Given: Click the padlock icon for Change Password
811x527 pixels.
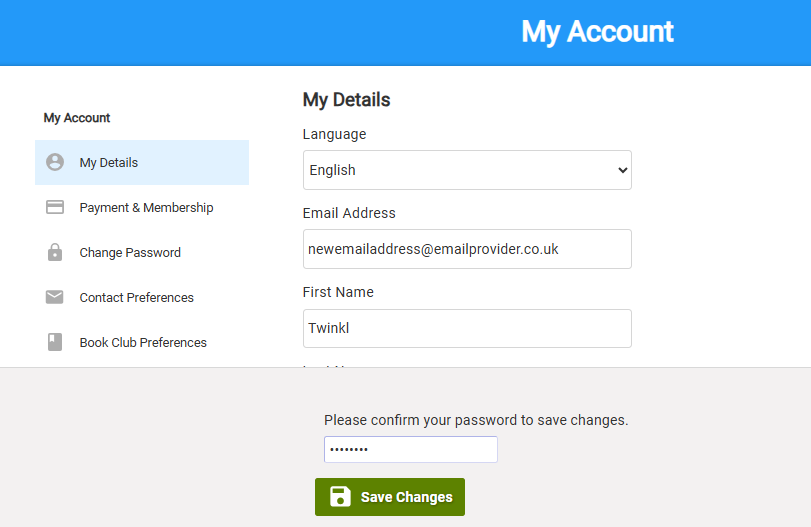Looking at the screenshot, I should pos(55,252).
